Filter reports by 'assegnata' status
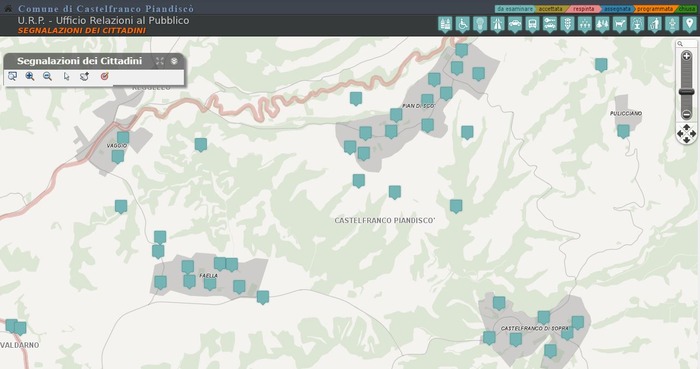Viewport: 700px width, 369px height. (617, 9)
